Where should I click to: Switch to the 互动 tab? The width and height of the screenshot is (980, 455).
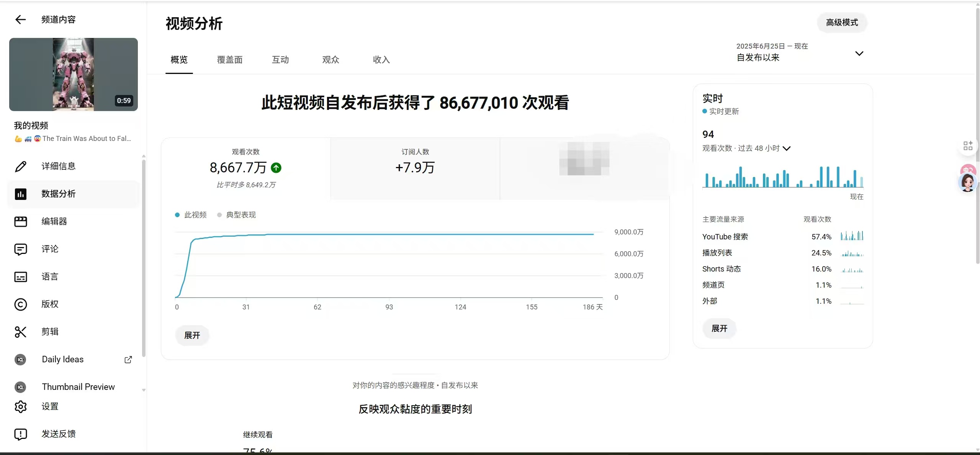[280, 60]
